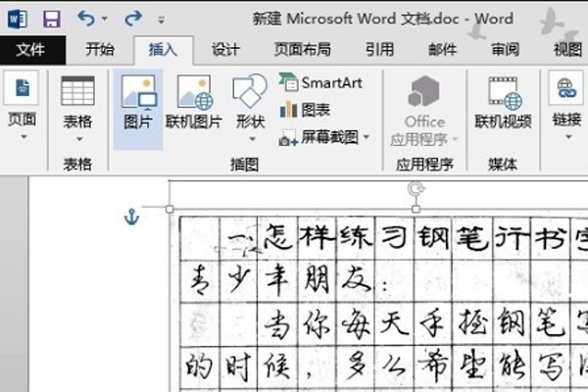
Task: Expand the 屏幕截图 screenshot dropdown
Action: [367, 138]
